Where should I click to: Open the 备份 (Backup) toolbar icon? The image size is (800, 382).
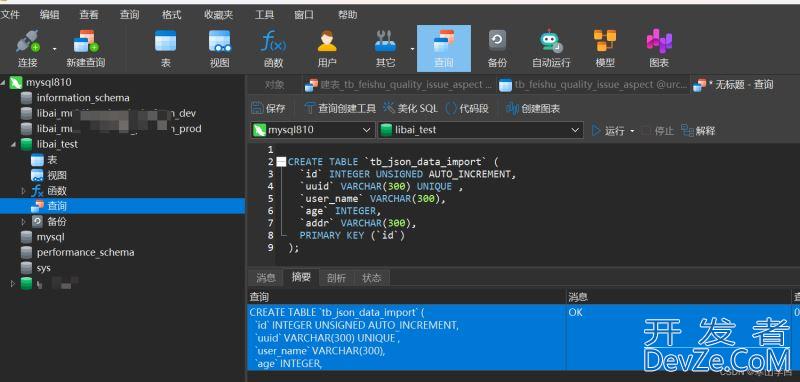tap(497, 49)
